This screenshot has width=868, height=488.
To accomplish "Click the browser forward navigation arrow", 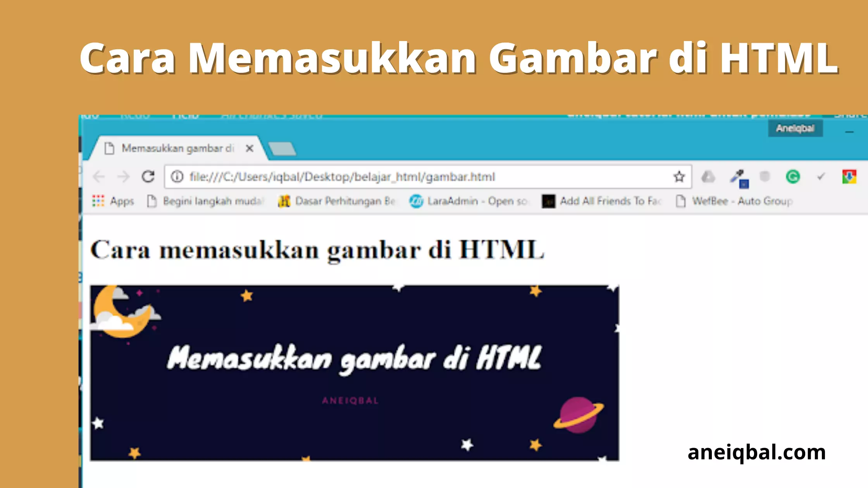I will (122, 176).
